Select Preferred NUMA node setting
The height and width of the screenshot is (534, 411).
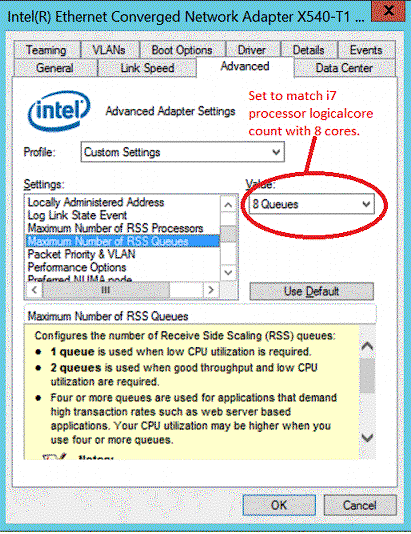123,278
